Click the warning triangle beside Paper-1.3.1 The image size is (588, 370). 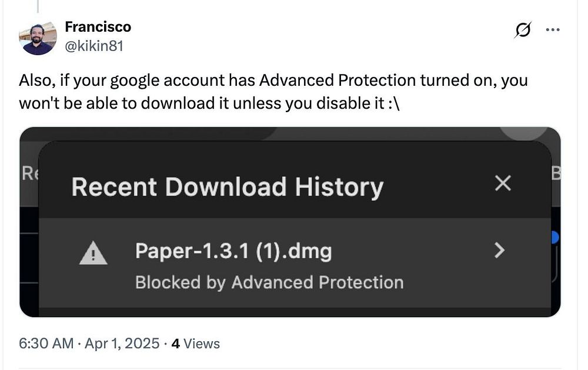(93, 254)
